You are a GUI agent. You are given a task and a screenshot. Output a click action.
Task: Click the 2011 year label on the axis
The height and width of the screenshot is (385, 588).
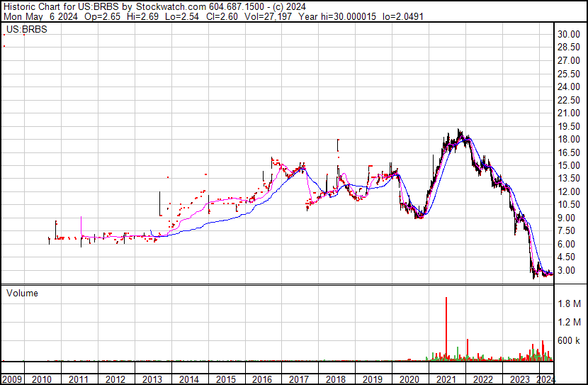[x=79, y=379]
